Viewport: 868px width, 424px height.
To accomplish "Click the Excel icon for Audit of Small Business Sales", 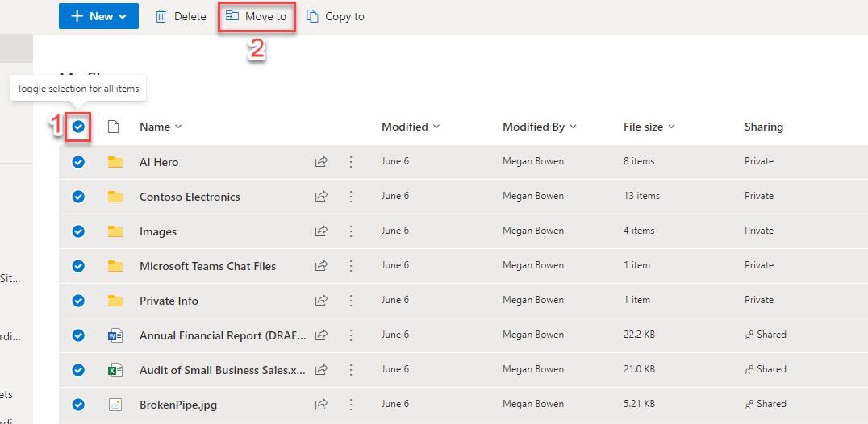I will tap(115, 370).
